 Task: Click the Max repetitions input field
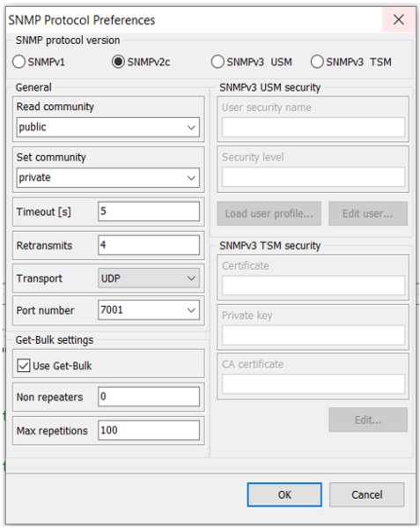click(149, 430)
